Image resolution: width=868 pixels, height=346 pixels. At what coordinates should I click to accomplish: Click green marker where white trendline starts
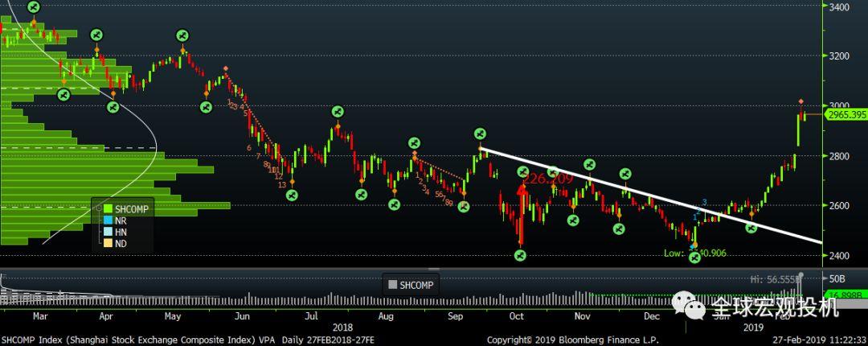point(480,134)
